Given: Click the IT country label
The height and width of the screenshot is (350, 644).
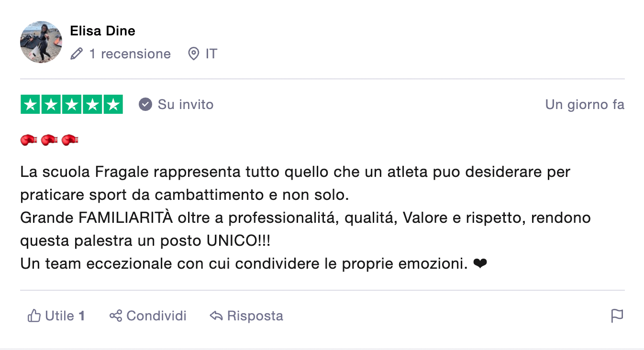Looking at the screenshot, I should [x=211, y=54].
